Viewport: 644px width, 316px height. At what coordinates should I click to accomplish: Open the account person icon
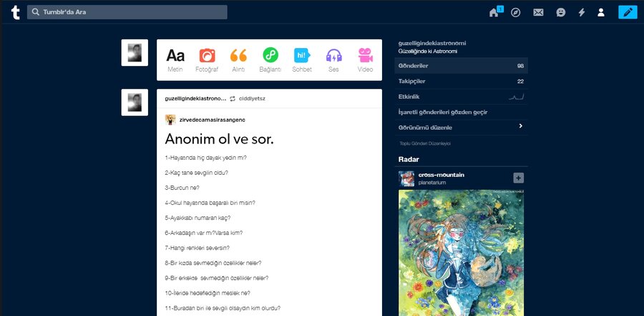point(601,12)
